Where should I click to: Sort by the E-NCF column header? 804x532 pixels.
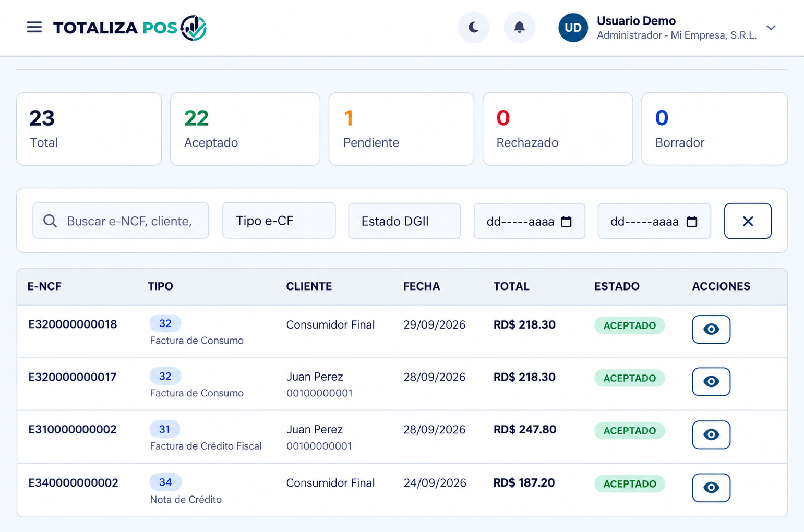[44, 286]
